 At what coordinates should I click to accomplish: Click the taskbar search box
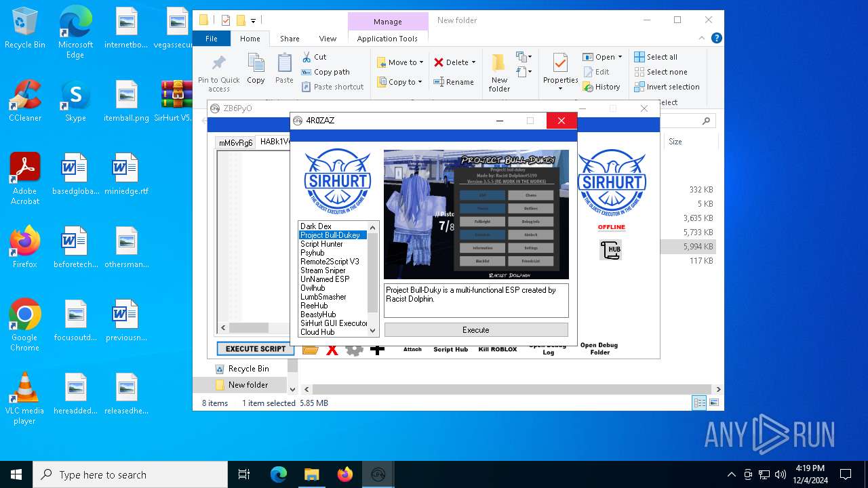pos(130,474)
